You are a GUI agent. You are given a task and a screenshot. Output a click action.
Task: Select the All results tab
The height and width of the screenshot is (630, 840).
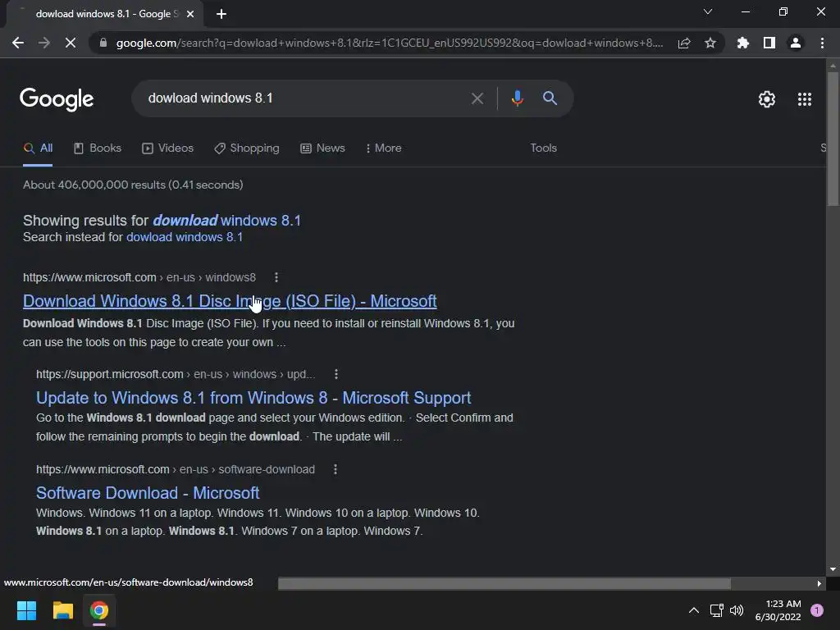pyautogui.click(x=38, y=148)
